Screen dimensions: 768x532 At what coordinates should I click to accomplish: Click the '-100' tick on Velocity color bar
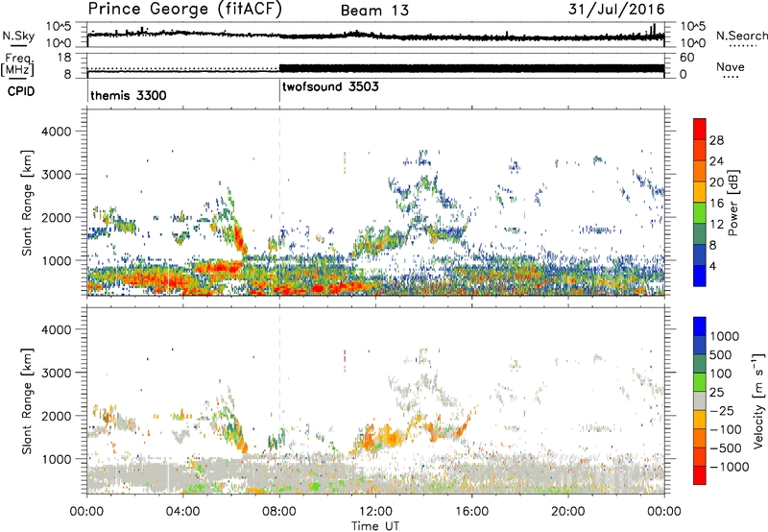tap(726, 429)
